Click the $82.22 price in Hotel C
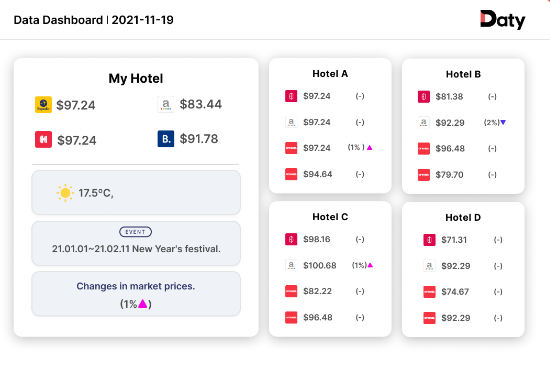 [x=317, y=291]
